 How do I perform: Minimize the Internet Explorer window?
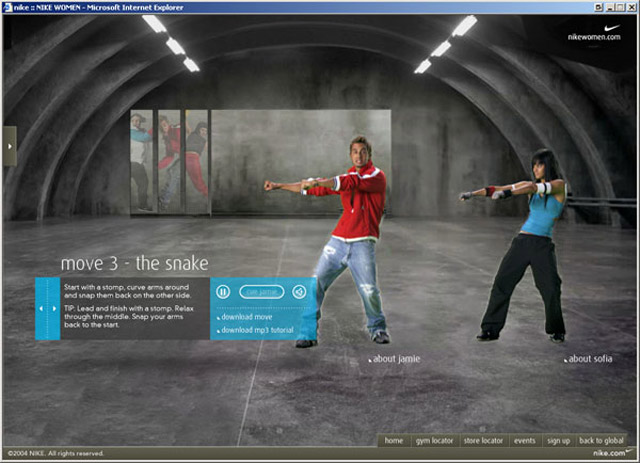pos(610,7)
